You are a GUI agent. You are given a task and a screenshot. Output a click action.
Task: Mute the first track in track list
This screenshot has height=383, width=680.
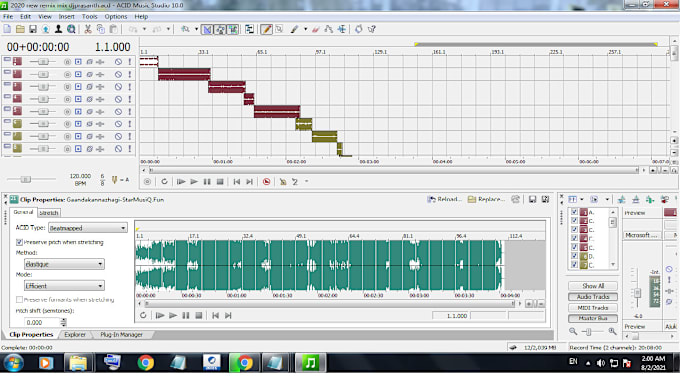(x=118, y=62)
